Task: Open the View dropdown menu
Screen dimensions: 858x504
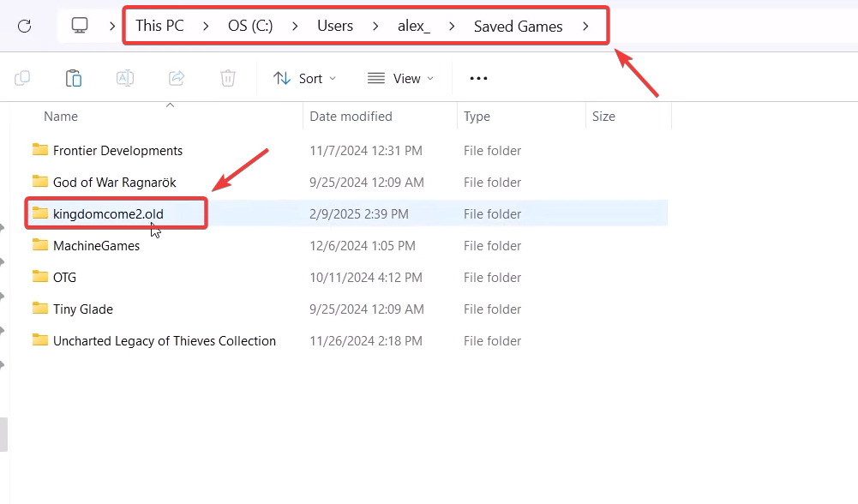Action: 401,78
